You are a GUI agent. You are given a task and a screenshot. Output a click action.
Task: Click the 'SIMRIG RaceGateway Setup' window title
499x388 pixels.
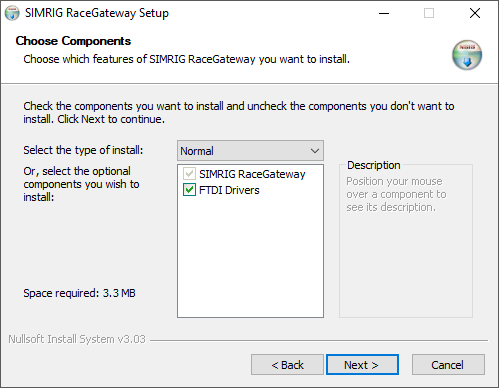tap(97, 13)
